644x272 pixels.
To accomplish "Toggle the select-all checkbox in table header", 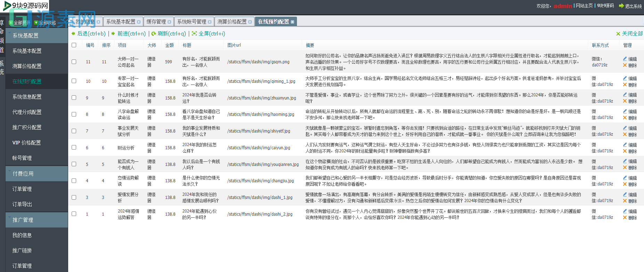I will (x=74, y=45).
